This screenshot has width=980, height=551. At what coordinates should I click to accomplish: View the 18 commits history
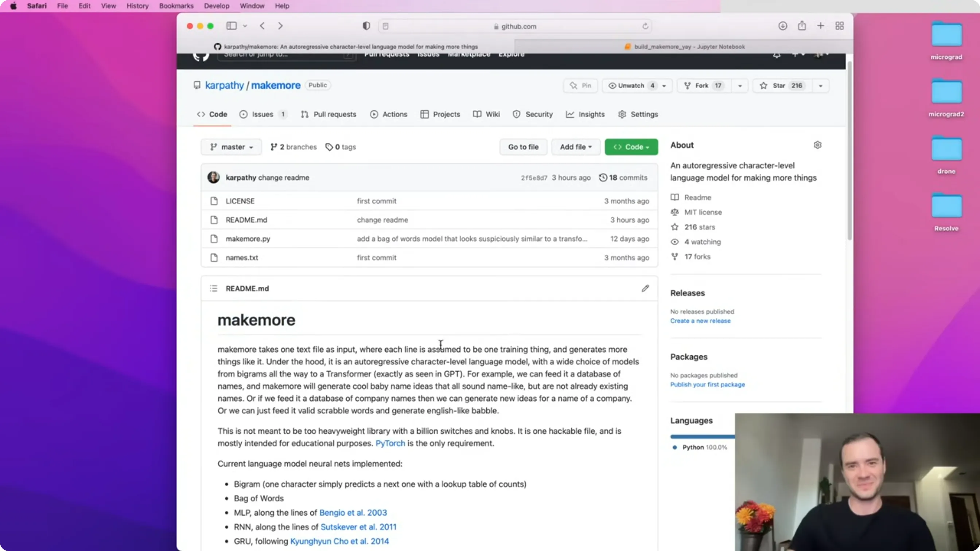[x=623, y=177]
